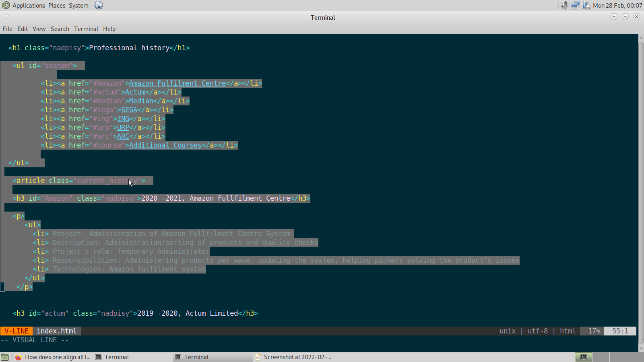The image size is (644, 362).
Task: Click the Amazon Fulfilment Centre link text
Action: (178, 83)
